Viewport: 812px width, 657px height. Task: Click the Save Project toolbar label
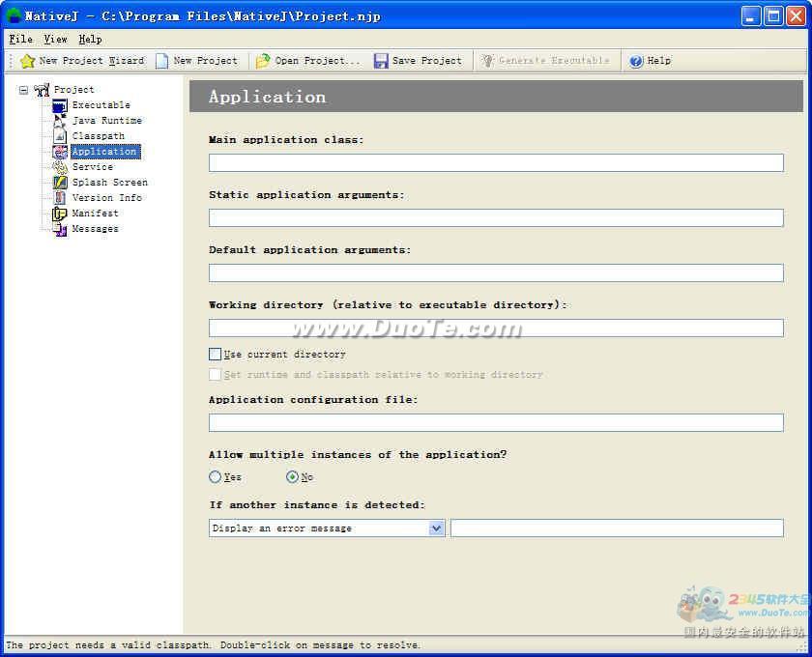[x=426, y=61]
